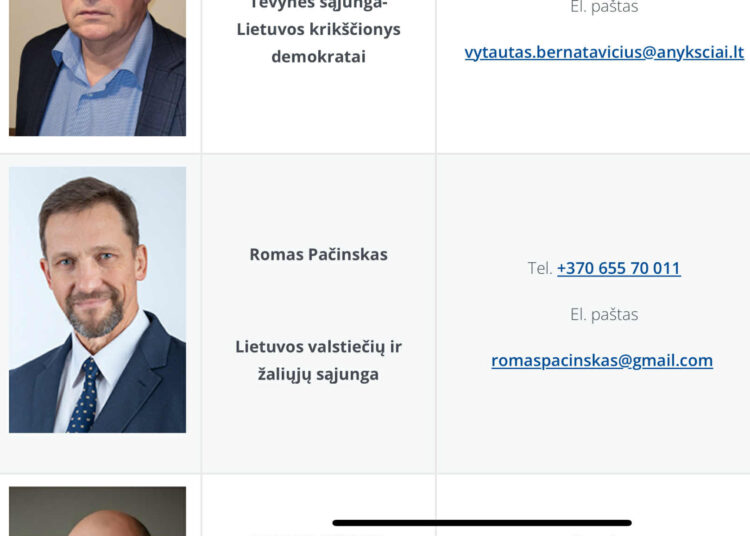Tap the blank area beneath the word demokratai
The width and height of the screenshot is (750, 536).
319,109
